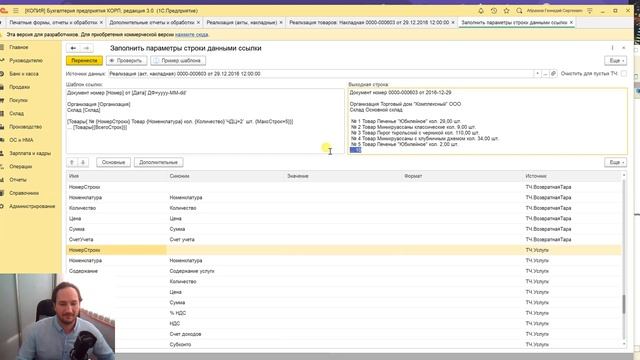The height and width of the screenshot is (360, 640).
Task: Open the settings lines icon beside the user name
Action: click(x=590, y=11)
